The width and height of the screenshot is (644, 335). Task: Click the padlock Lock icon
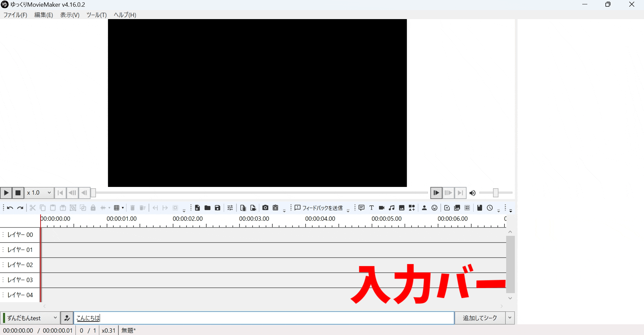pos(93,208)
